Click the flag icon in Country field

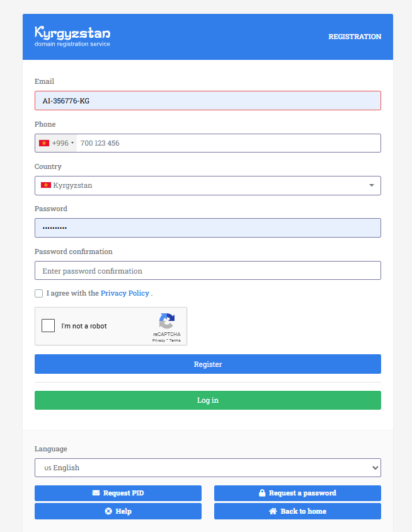click(x=46, y=185)
